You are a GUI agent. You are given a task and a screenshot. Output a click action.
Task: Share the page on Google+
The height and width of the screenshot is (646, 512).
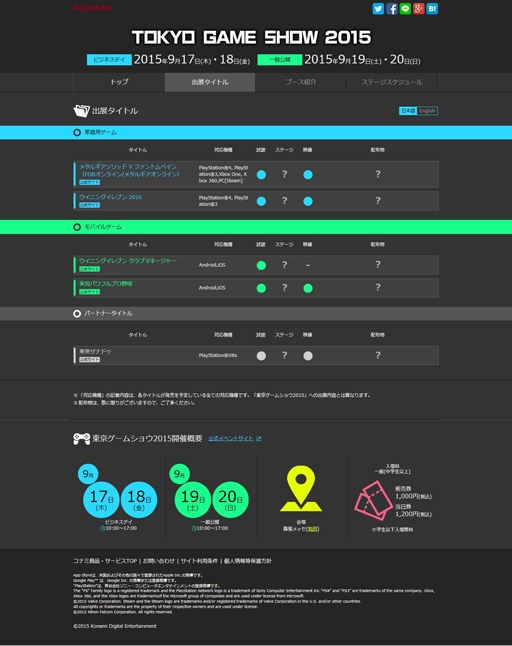[x=419, y=9]
